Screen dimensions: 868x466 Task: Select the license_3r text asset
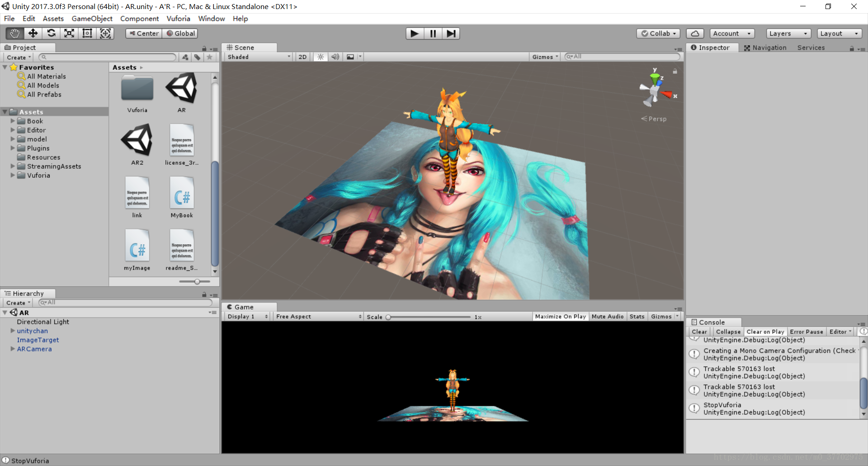[182, 140]
